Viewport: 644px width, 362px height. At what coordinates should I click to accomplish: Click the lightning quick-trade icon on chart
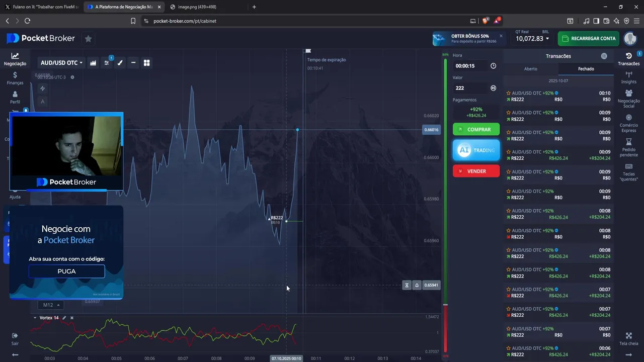pos(43,88)
